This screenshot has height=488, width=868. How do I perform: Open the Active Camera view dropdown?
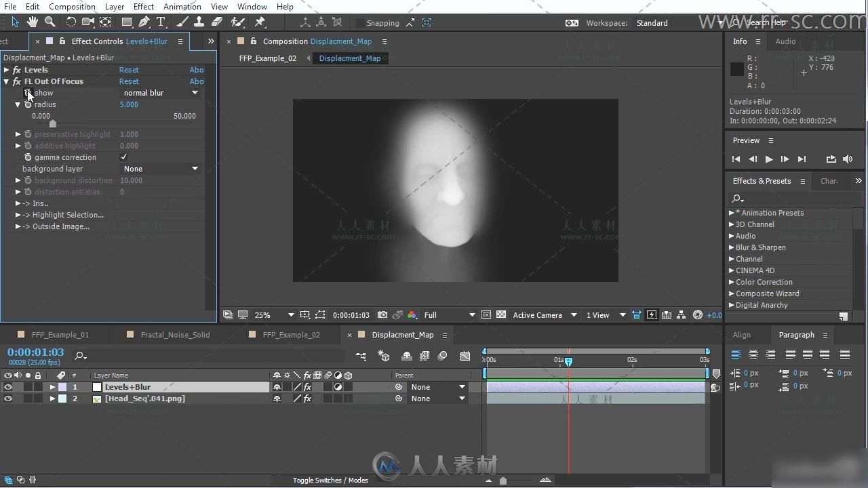point(545,315)
